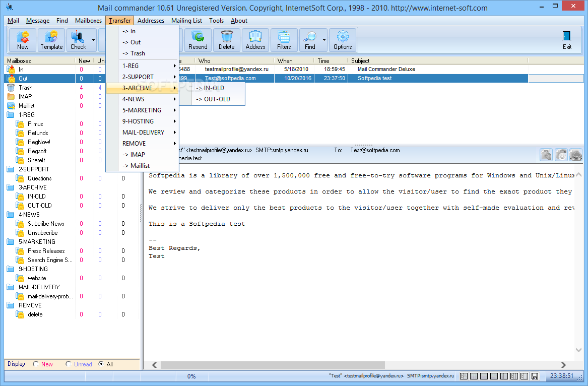Resend the selected message

[x=198, y=40]
